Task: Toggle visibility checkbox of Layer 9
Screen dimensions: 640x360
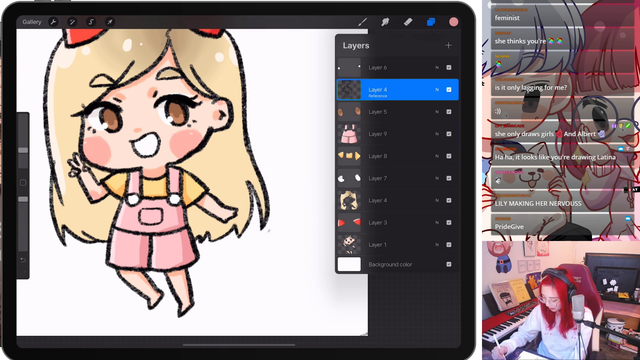Action: pos(449,134)
